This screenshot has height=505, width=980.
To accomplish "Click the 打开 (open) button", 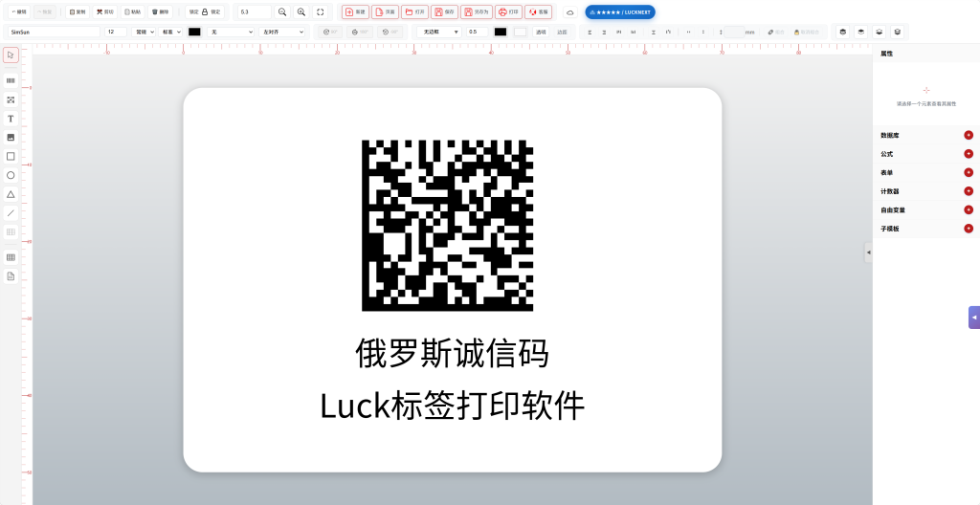I will pos(415,11).
